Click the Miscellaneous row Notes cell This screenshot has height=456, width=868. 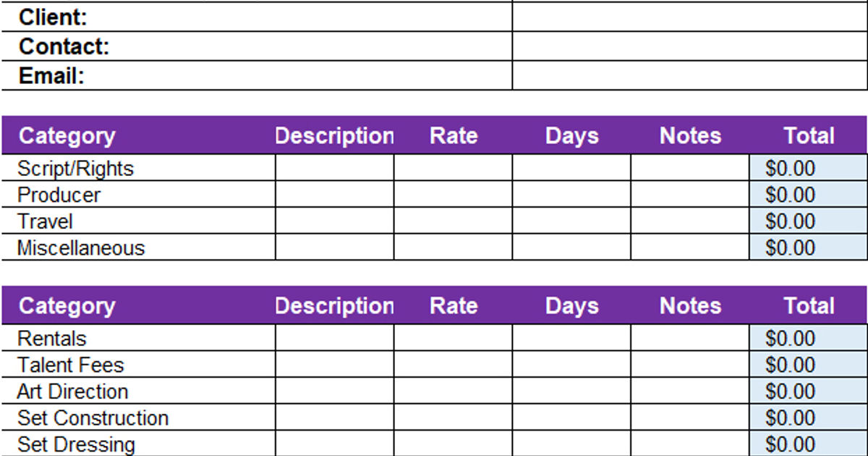(x=689, y=248)
